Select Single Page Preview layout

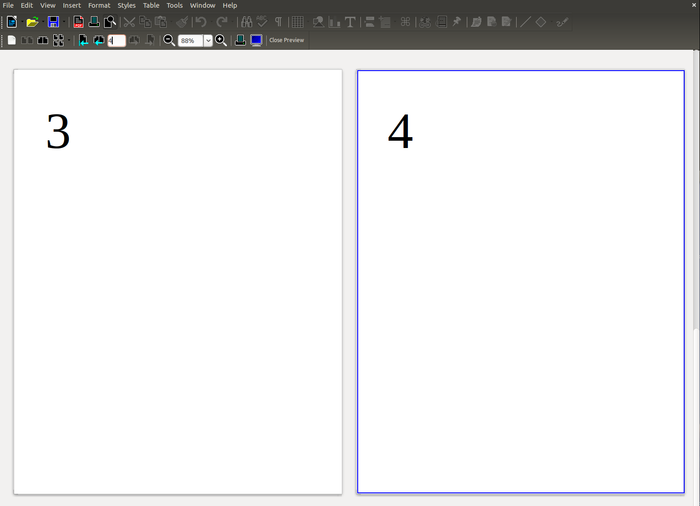[12, 40]
